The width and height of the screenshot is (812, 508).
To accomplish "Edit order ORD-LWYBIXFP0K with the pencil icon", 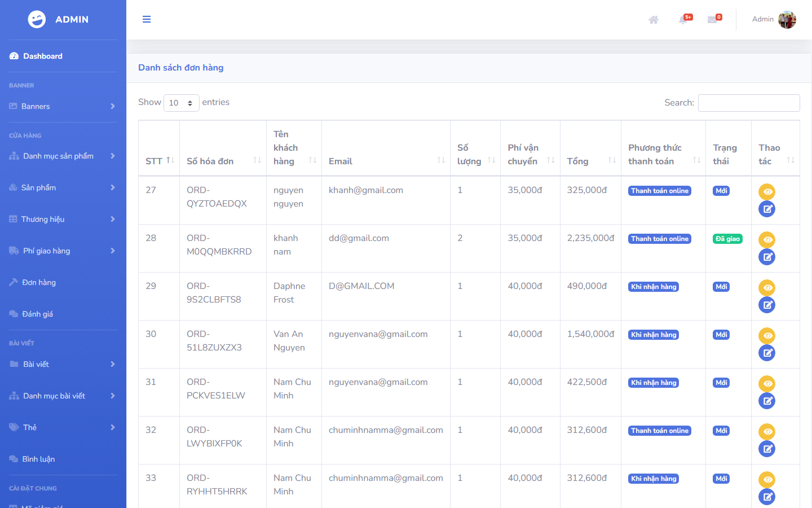I will point(767,449).
